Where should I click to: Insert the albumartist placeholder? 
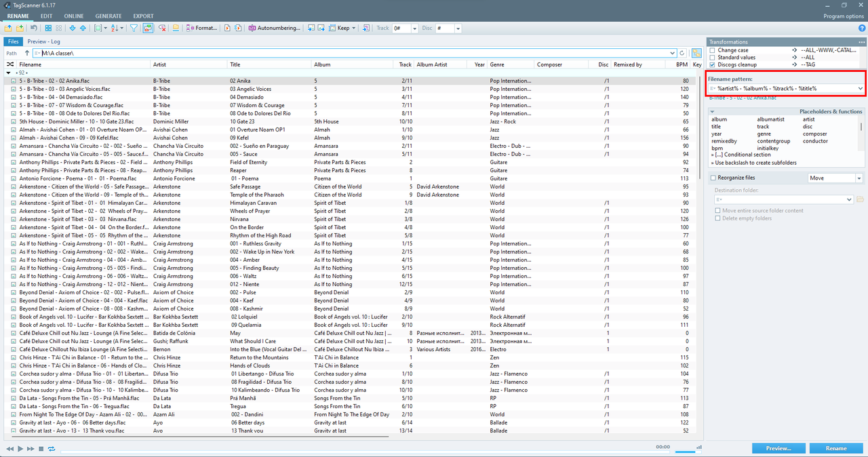click(770, 119)
